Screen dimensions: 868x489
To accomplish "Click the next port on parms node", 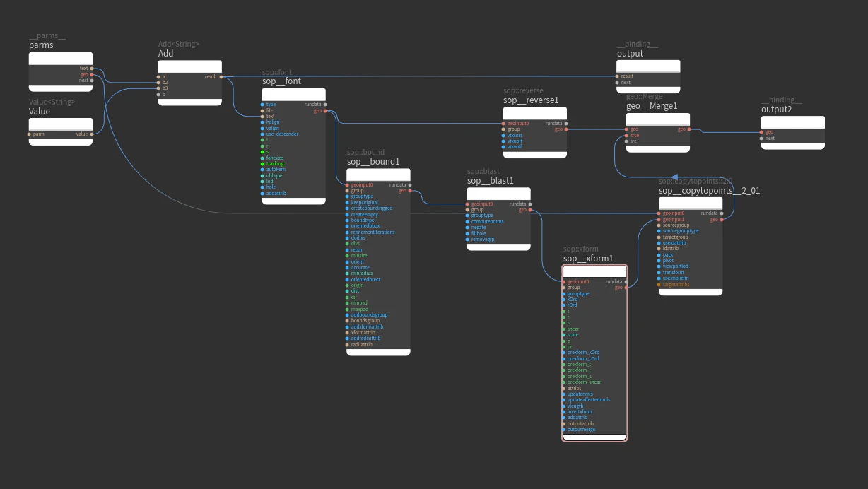I will (x=92, y=80).
